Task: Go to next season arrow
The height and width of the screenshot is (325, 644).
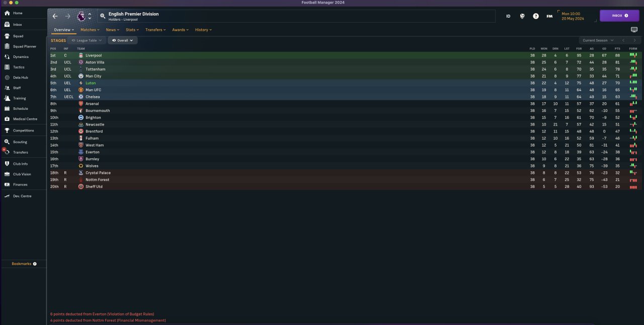Action: [634, 40]
